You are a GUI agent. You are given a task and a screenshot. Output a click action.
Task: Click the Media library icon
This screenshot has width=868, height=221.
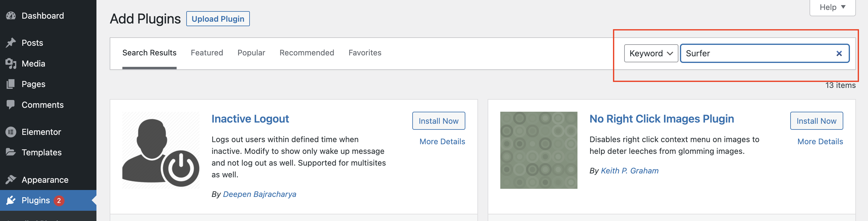click(11, 64)
